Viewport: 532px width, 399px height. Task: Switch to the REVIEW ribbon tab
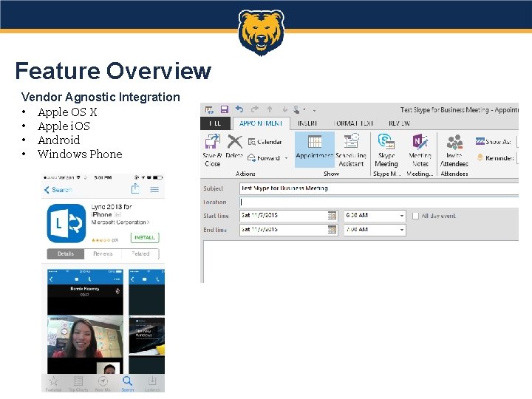399,123
